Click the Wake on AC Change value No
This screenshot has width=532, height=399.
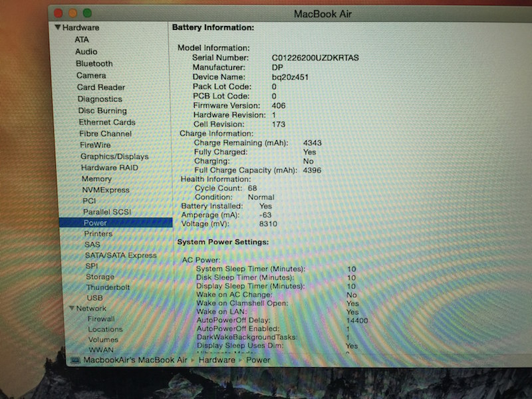pos(352,295)
